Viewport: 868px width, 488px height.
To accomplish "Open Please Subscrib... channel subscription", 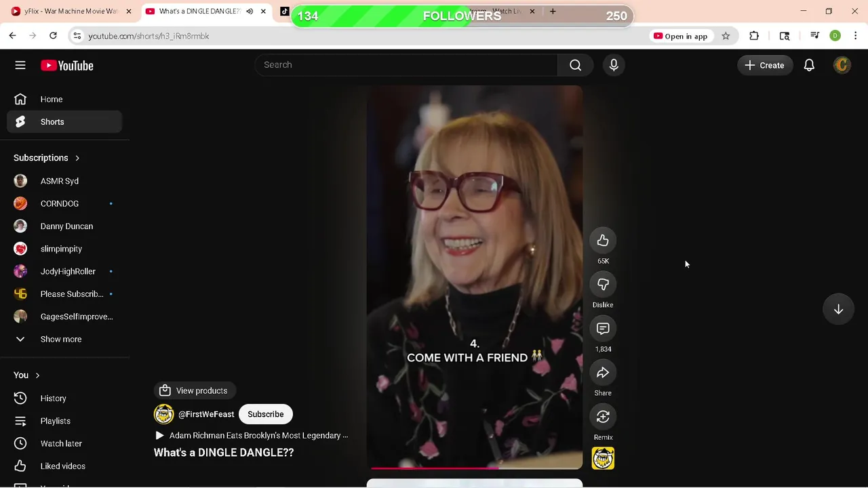I will [x=64, y=294].
